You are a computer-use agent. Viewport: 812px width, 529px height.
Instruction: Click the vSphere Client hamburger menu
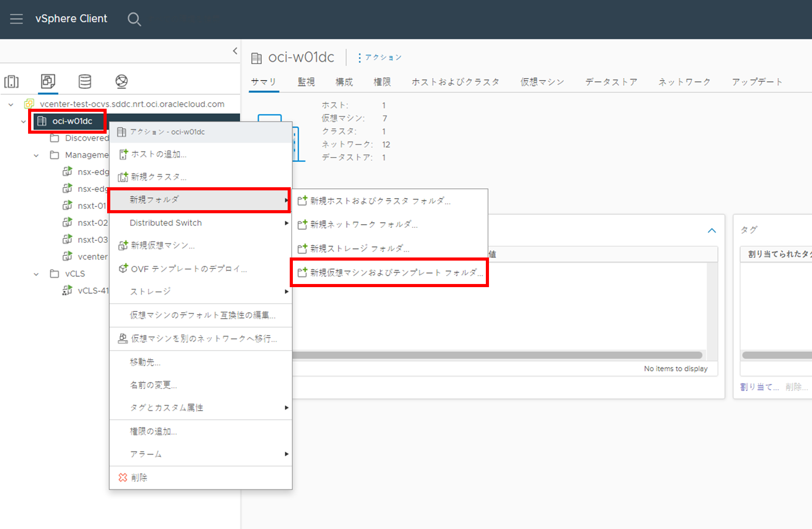pyautogui.click(x=17, y=19)
